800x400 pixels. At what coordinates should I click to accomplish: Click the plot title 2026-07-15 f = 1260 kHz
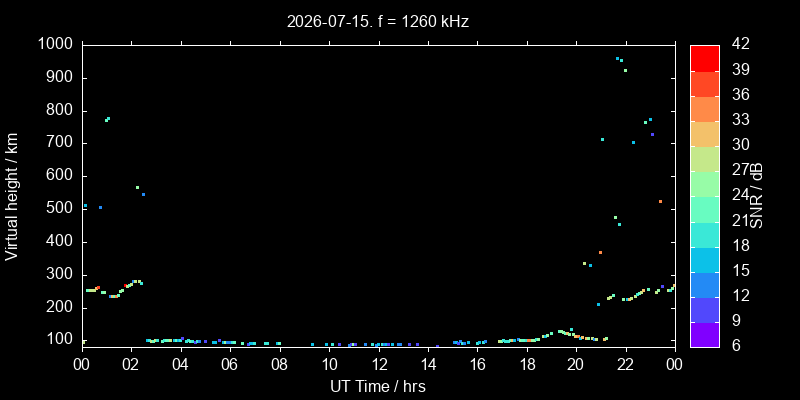[x=378, y=22]
